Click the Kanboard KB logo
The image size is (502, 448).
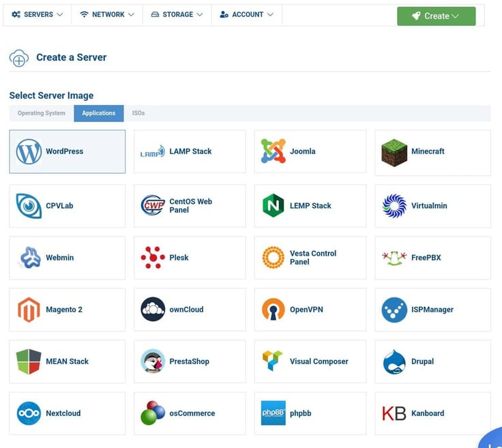click(394, 413)
